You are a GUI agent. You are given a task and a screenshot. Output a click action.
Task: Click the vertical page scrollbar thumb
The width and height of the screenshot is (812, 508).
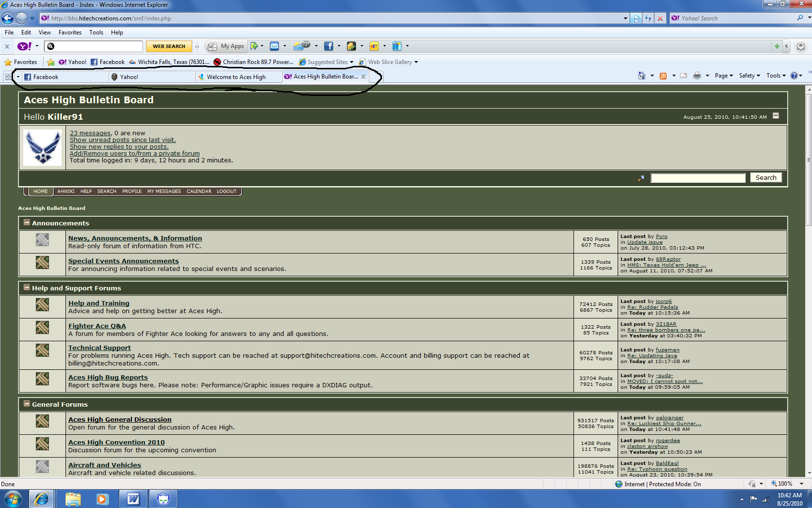[808, 160]
